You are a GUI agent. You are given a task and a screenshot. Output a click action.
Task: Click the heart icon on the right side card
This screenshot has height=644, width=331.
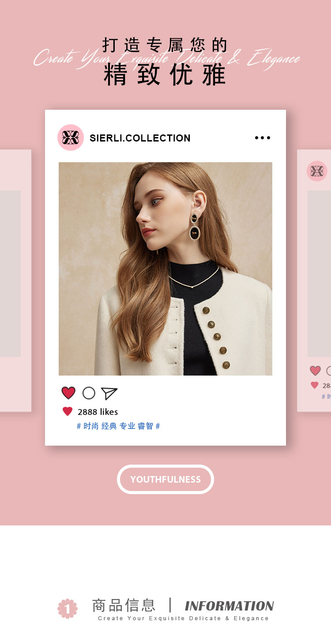pyautogui.click(x=315, y=371)
